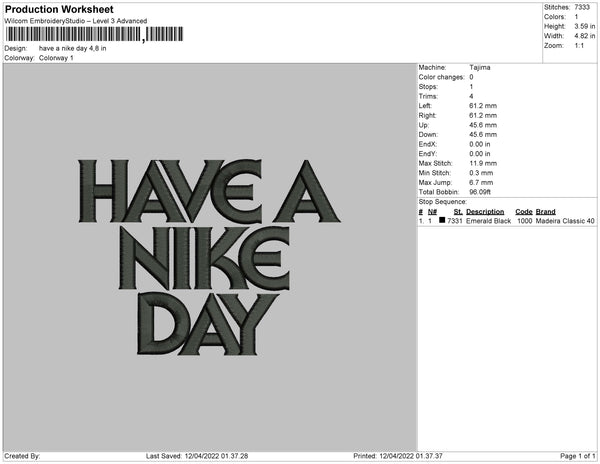Click the EndY value 0.00 in

(480, 154)
